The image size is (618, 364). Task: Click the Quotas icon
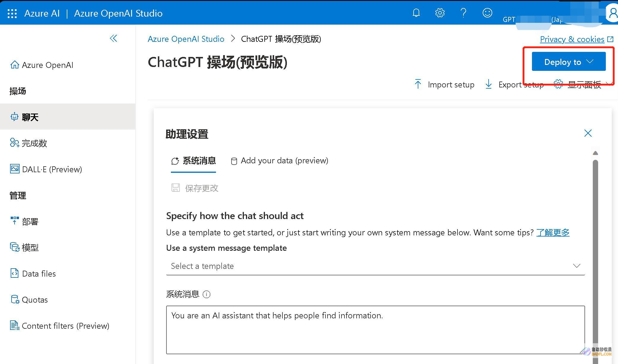pyautogui.click(x=15, y=299)
